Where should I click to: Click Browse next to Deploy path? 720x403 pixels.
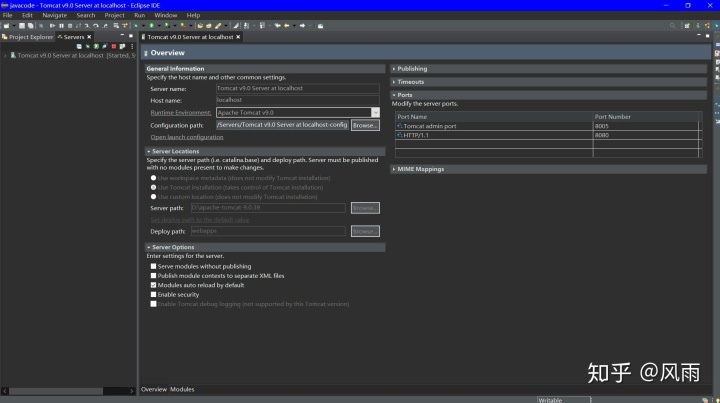tap(365, 231)
